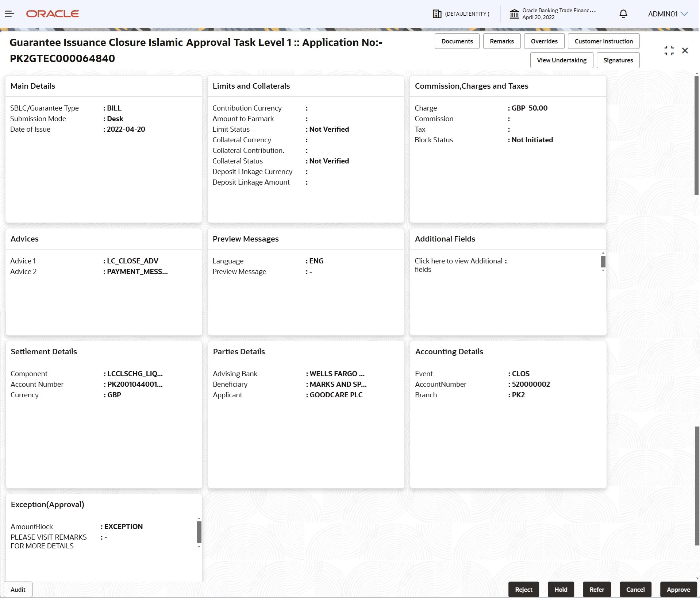Open the Audit log
The image size is (700, 598).
coord(18,589)
